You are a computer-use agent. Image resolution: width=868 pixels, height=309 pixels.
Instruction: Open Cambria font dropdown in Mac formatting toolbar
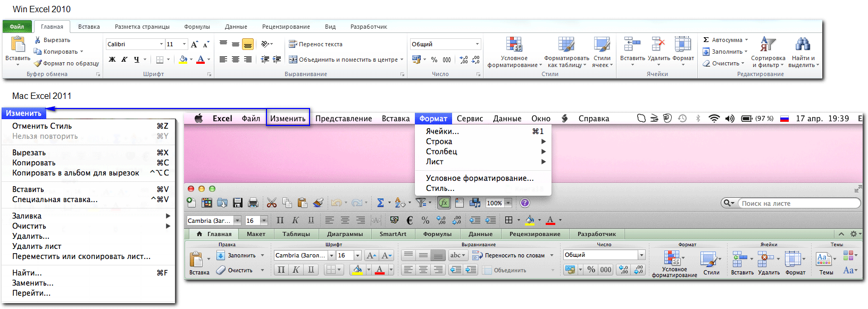[x=237, y=220]
